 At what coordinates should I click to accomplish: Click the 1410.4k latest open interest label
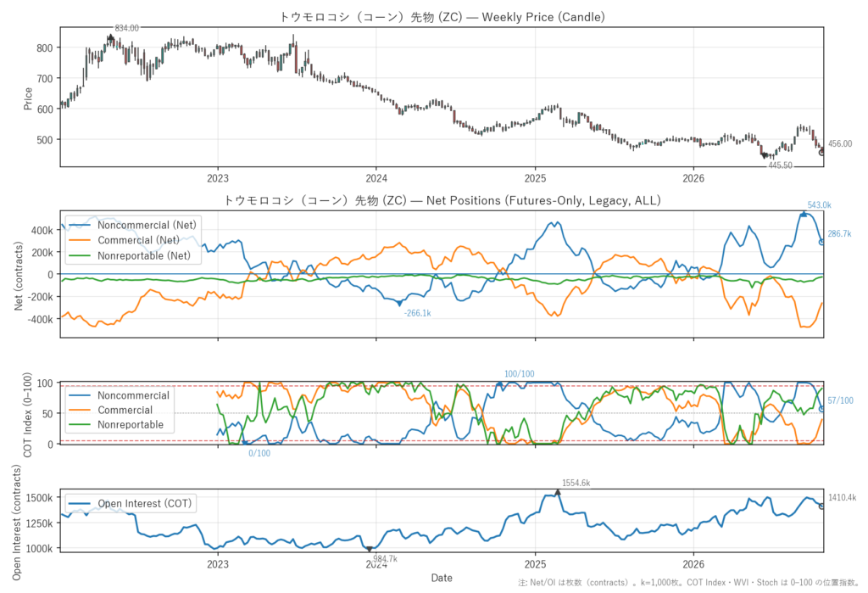coord(842,498)
